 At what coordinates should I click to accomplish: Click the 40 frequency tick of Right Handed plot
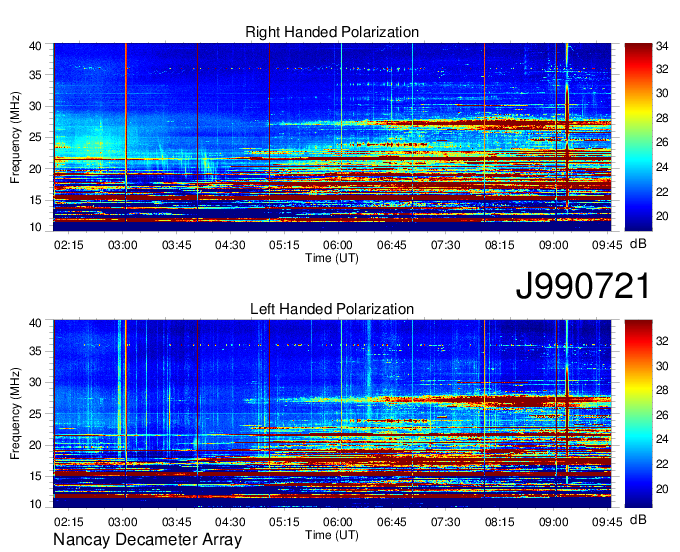[x=36, y=46]
